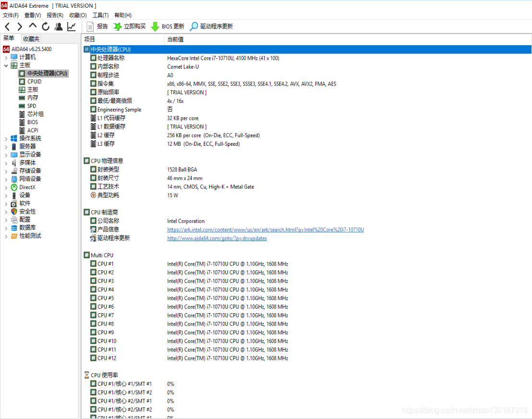Expand the 配置 tree node

point(6,220)
